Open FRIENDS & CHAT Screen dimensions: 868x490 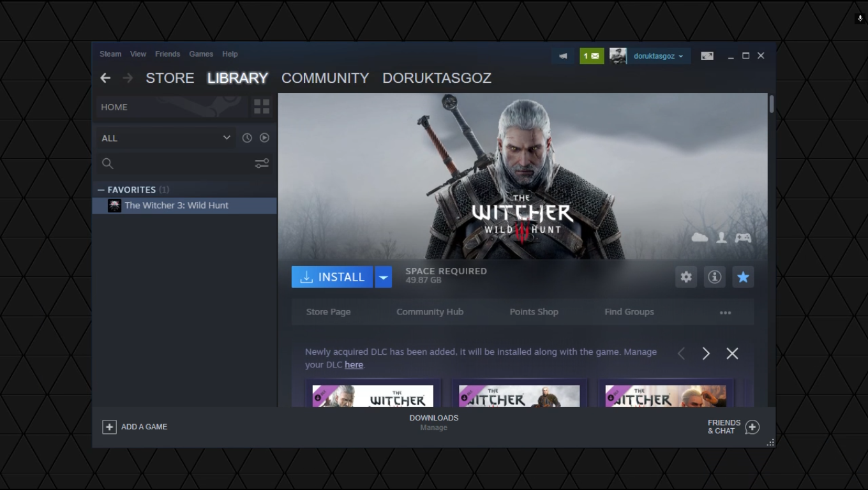coord(724,427)
